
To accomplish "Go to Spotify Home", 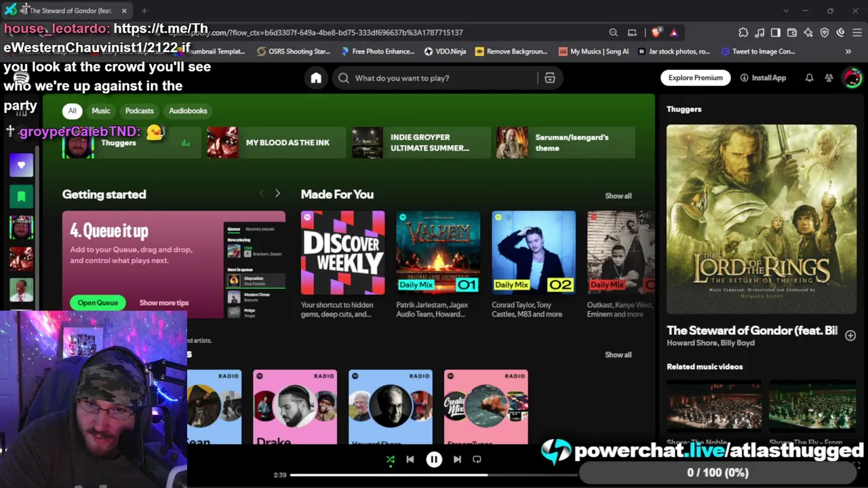I will pos(316,78).
